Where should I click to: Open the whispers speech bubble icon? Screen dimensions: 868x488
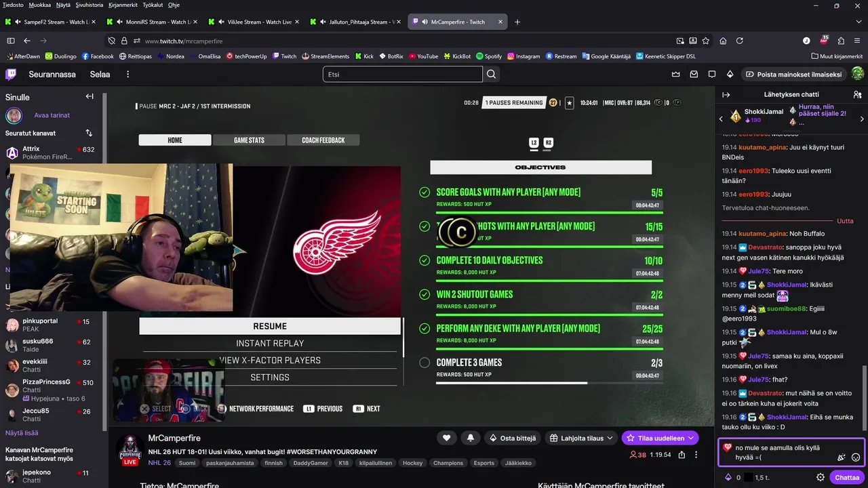(x=712, y=74)
